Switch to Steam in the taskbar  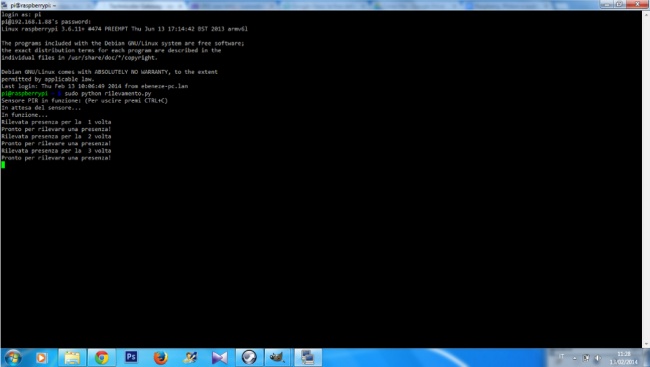[x=249, y=357]
